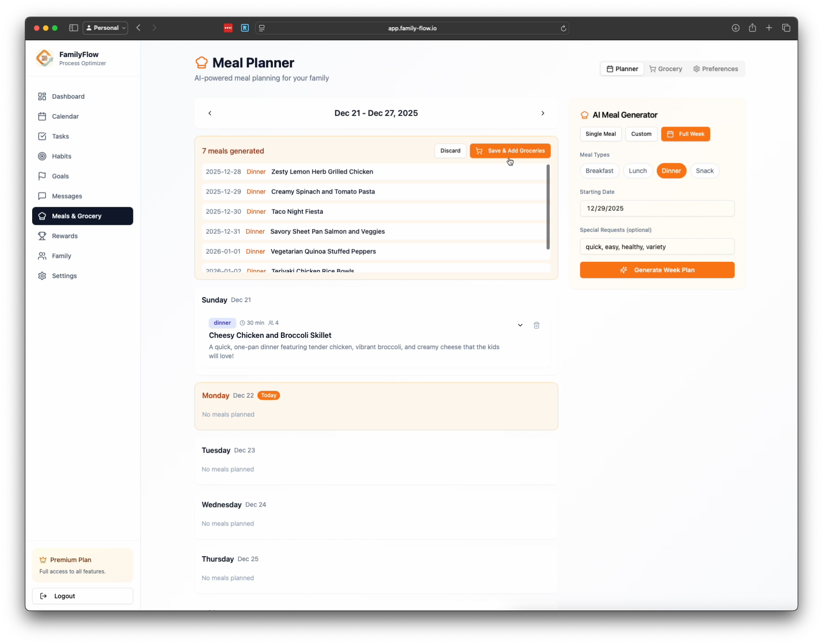Screen dimensions: 823x644
Task: Select Savory Sheet Pan Salmon and Veggies row
Action: click(374, 232)
